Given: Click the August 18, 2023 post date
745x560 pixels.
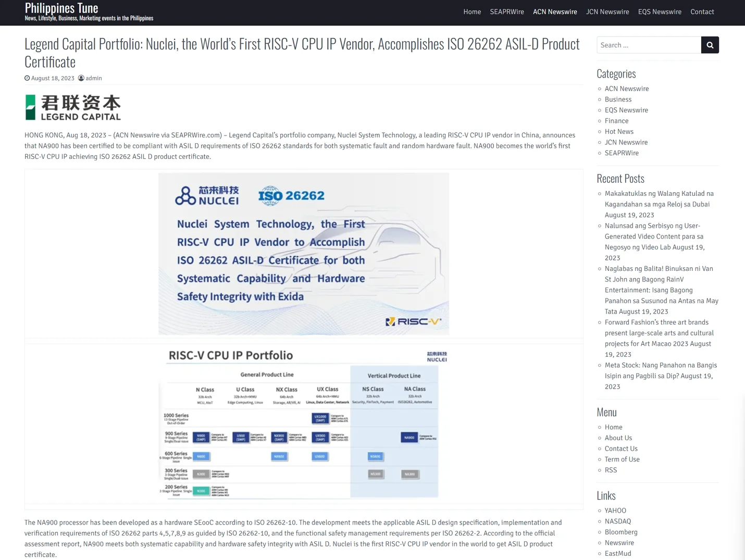Looking at the screenshot, I should tap(53, 78).
